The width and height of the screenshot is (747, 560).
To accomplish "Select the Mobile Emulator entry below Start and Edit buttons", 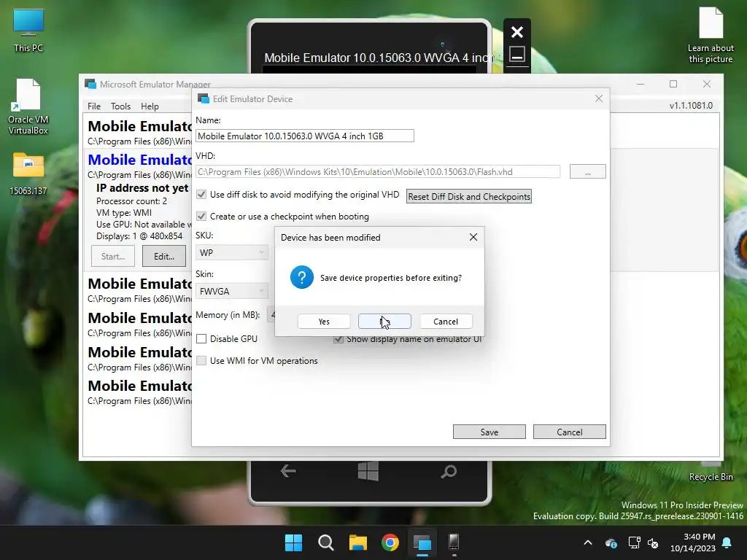I will (x=139, y=290).
